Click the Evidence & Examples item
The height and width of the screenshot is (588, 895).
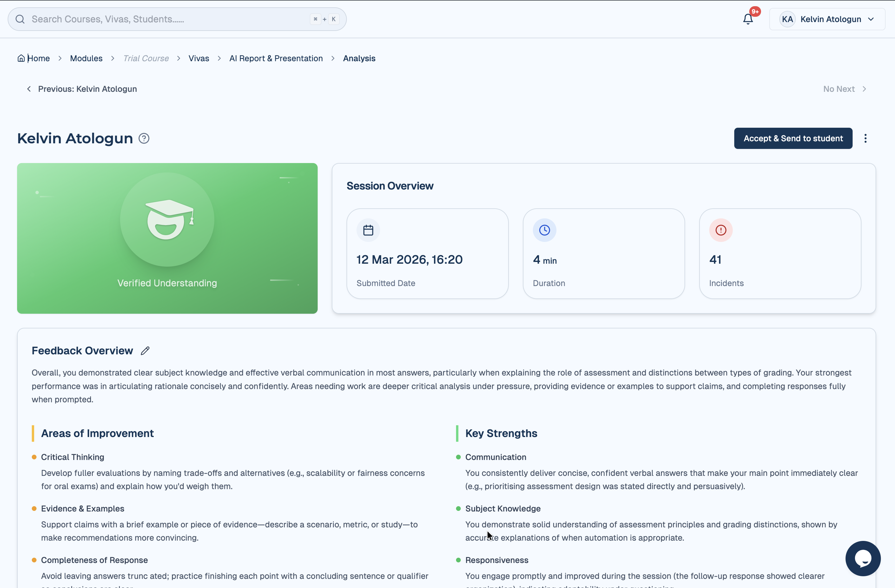tap(83, 509)
